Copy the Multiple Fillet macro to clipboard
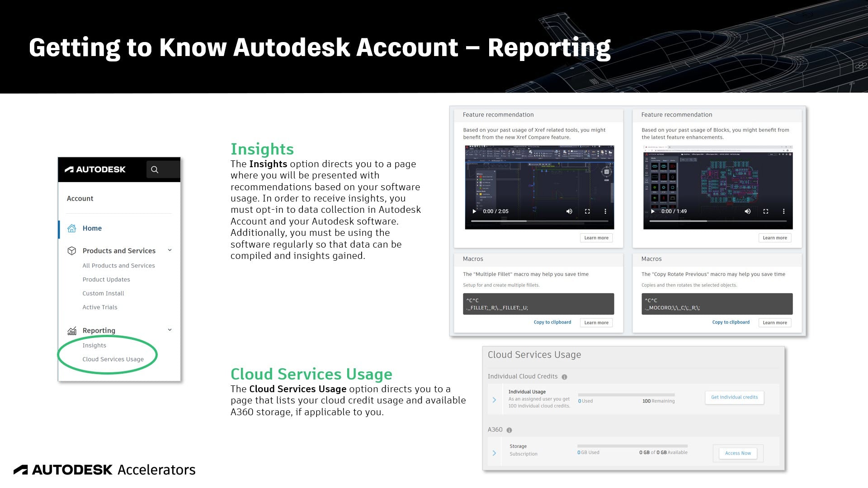Screen dimensions: 868x488 (552, 322)
